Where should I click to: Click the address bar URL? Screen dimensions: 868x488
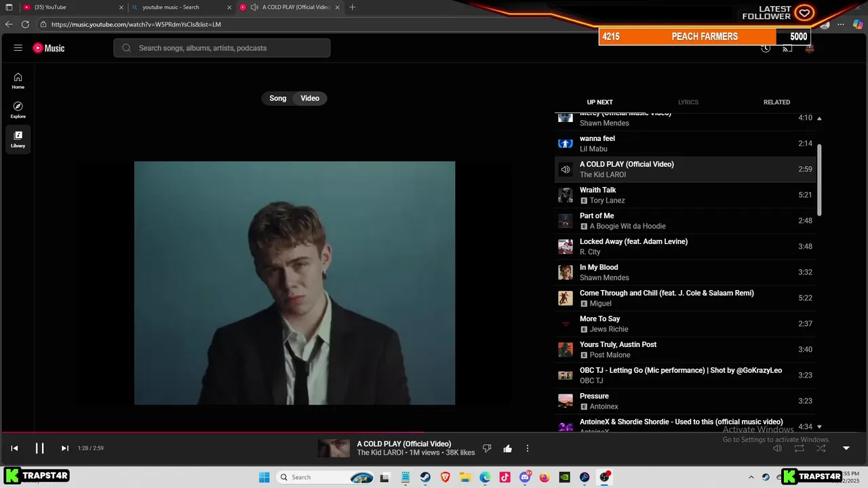point(136,24)
